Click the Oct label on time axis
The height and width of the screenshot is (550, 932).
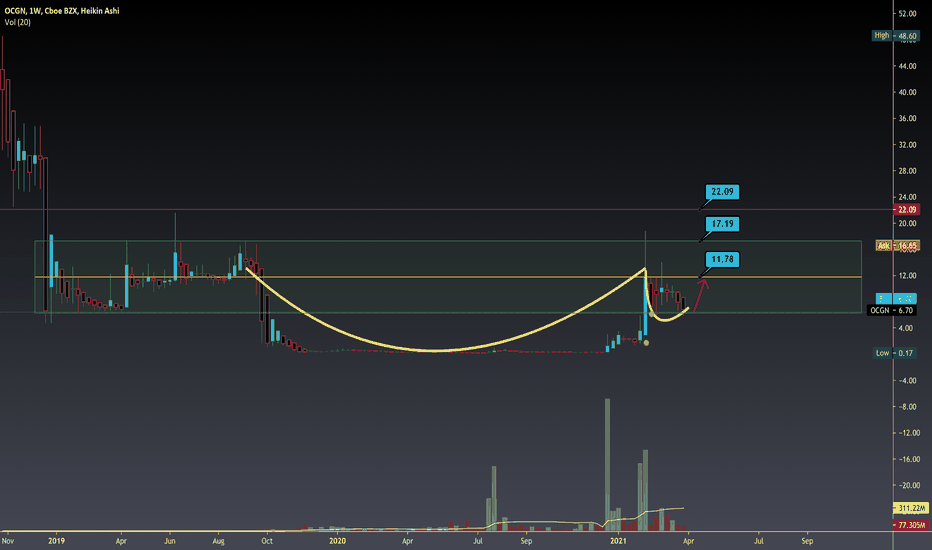coord(267,541)
